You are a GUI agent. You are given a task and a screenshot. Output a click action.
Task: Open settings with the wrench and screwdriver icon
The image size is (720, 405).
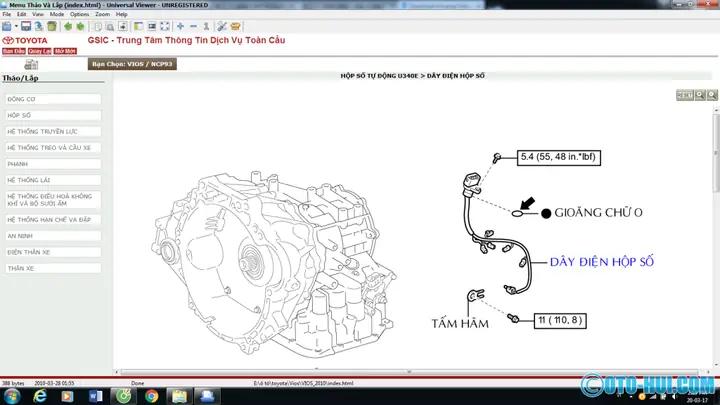point(222,26)
